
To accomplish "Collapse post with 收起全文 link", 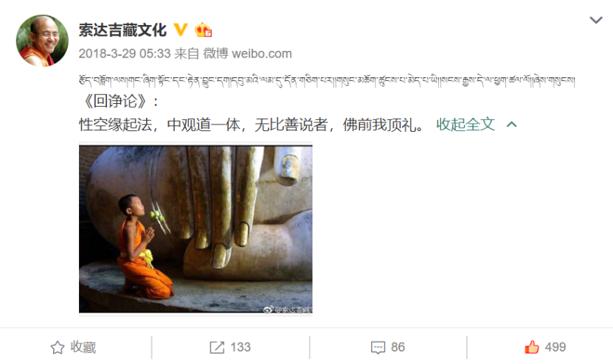I will [465, 125].
